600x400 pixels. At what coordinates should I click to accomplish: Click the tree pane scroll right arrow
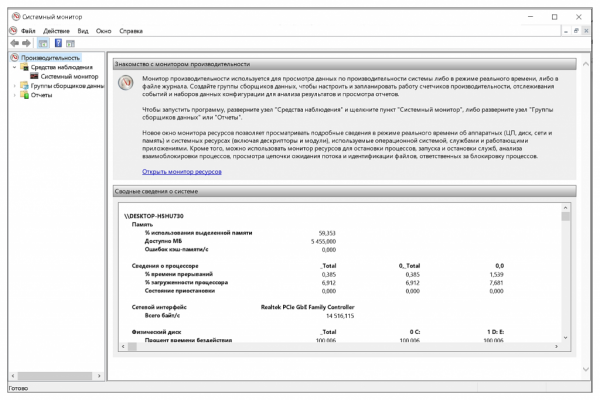click(99, 376)
